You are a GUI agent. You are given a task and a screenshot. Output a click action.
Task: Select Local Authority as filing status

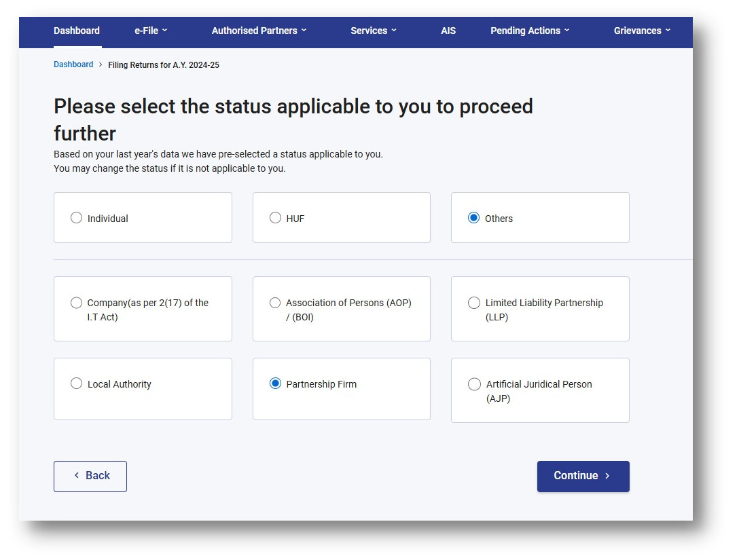click(x=76, y=384)
